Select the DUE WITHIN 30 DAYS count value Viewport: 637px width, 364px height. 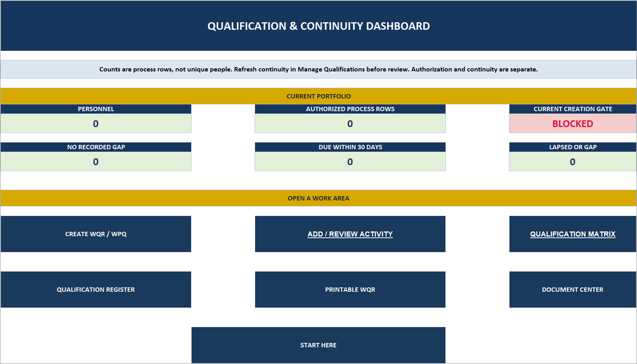point(350,162)
